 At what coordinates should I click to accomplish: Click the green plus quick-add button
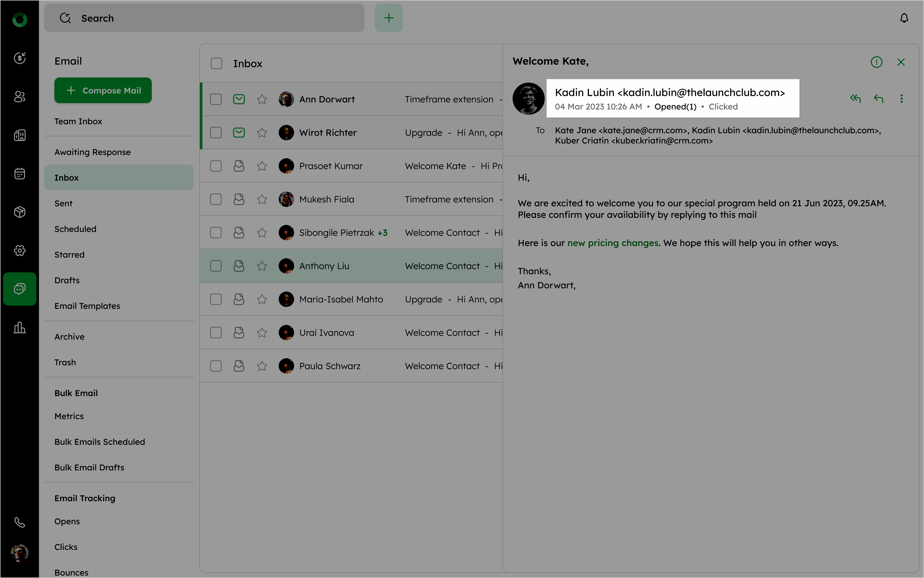(389, 18)
